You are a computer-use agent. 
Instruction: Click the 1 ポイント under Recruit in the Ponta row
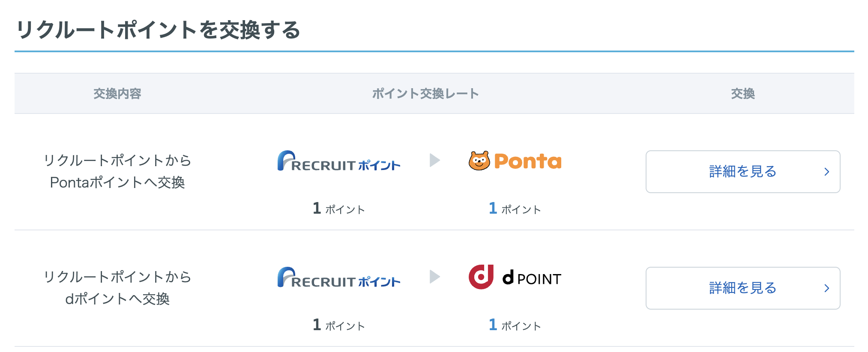click(338, 209)
